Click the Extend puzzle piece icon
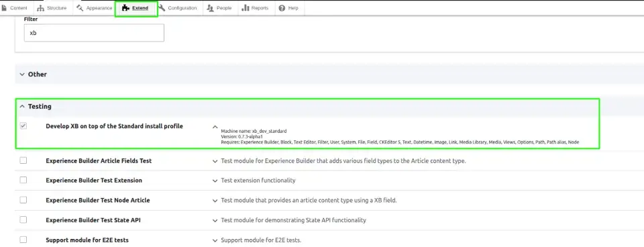The image size is (644, 247). (x=125, y=8)
